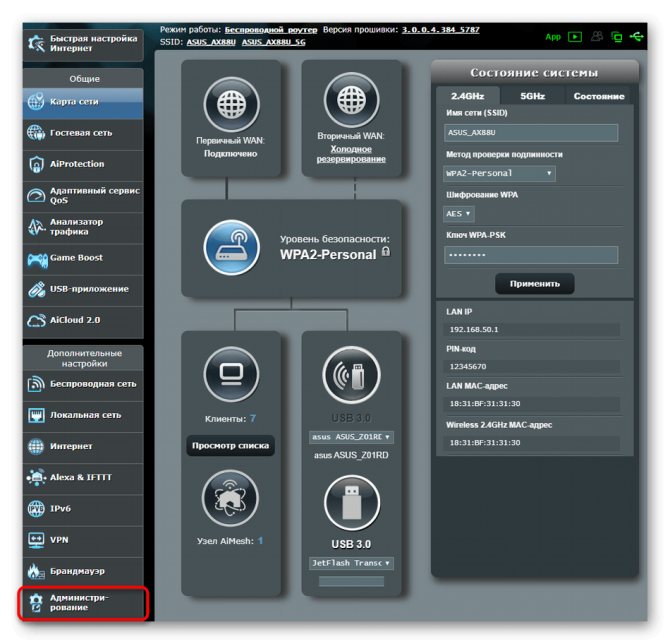Screen dimensions: 670x644
Task: Open AiProtection shield icon
Action: (36, 164)
